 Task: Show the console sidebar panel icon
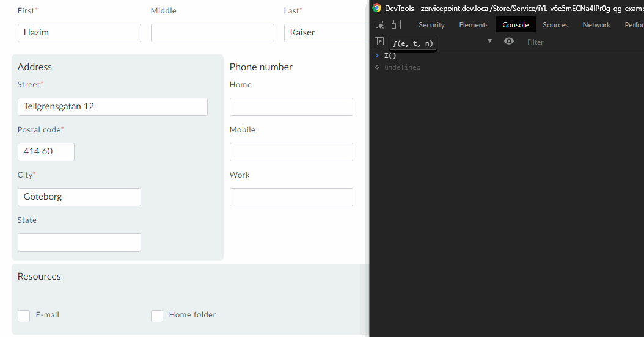click(379, 42)
